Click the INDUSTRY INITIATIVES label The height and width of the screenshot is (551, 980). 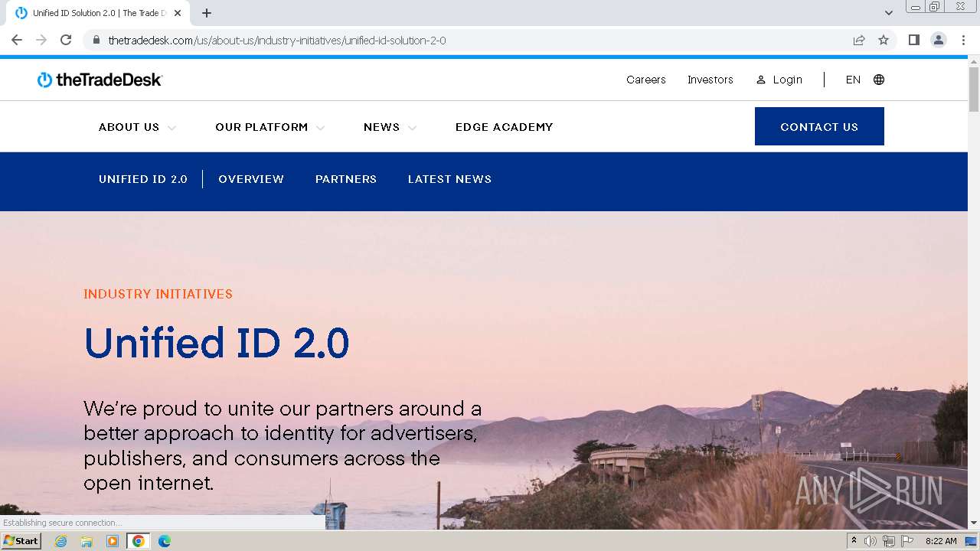(158, 294)
